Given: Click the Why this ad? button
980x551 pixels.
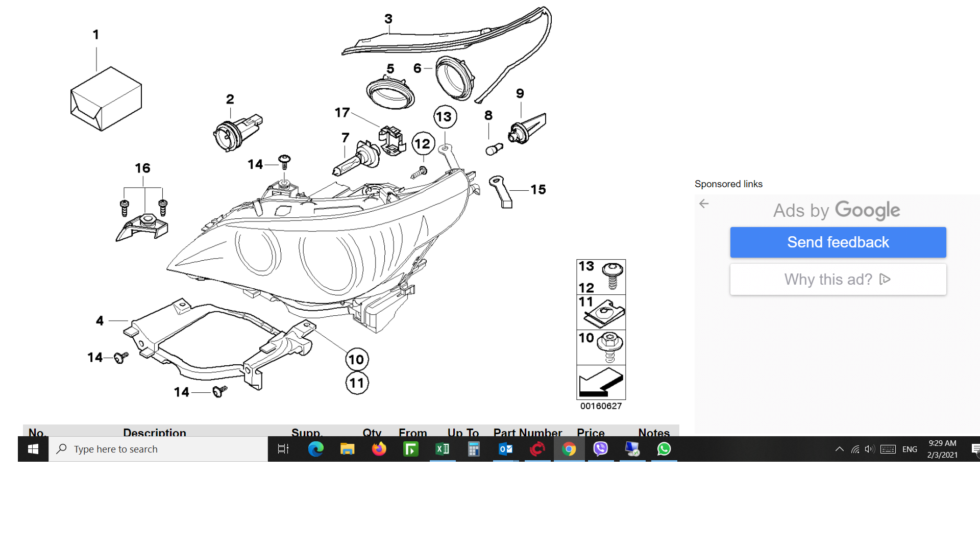Looking at the screenshot, I should [838, 280].
